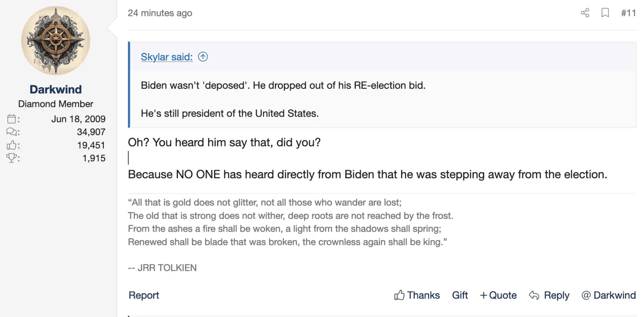Click the calendar join date icon
Image resolution: width=644 pixels, height=317 pixels.
pos(12,119)
